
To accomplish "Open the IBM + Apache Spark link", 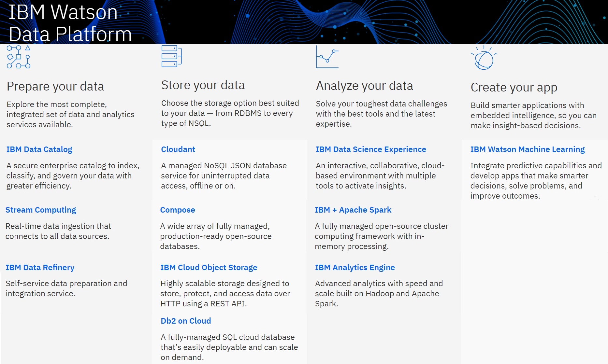I will (x=353, y=210).
